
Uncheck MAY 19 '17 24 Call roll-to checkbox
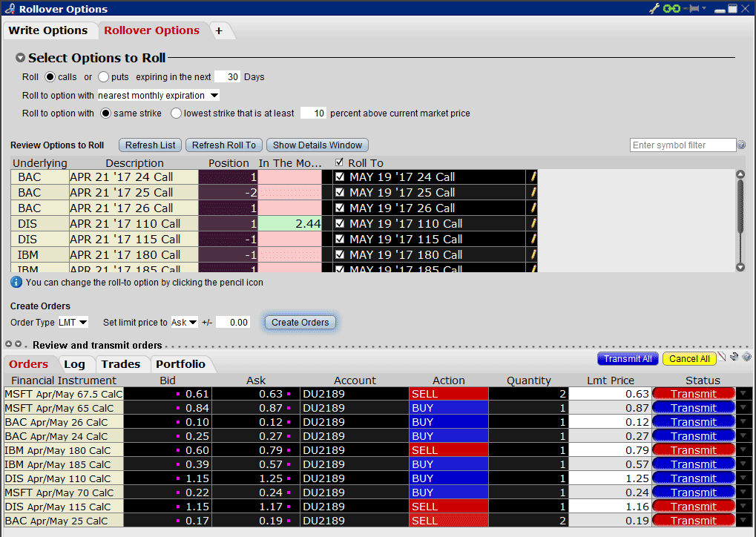pos(340,177)
